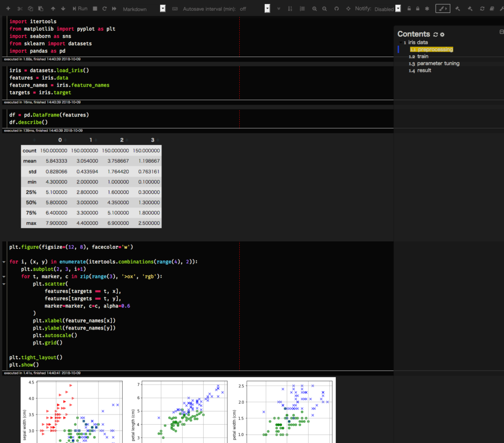Jump to '1.4 result' section

click(x=420, y=71)
